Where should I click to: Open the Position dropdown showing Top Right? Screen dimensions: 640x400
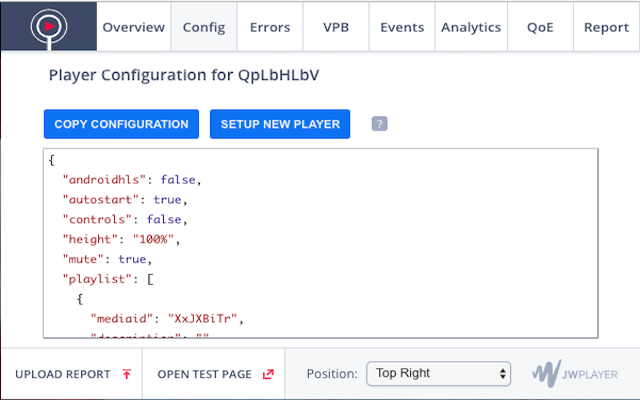(x=438, y=374)
